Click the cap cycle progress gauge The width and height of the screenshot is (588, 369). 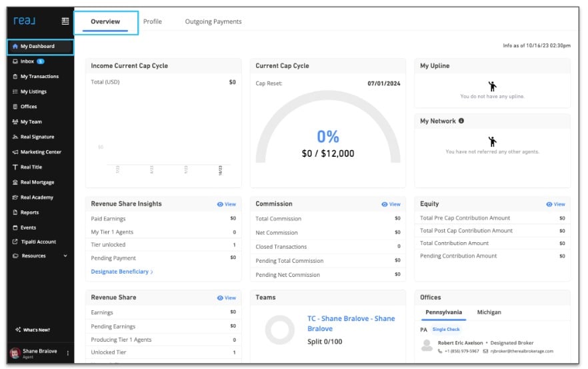pos(328,137)
